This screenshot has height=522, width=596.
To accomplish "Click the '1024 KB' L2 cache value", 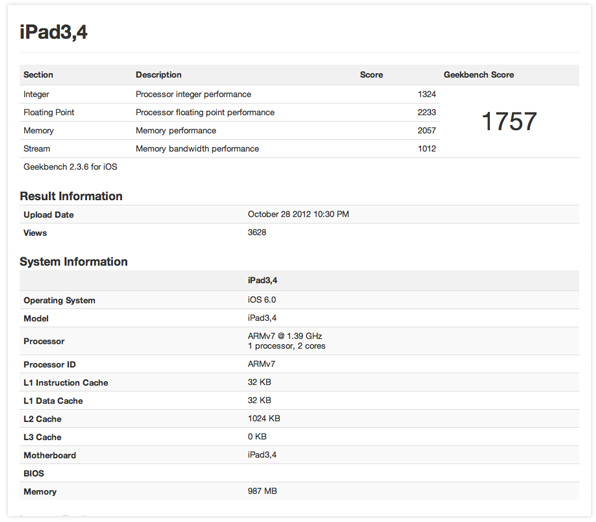I will coord(264,418).
